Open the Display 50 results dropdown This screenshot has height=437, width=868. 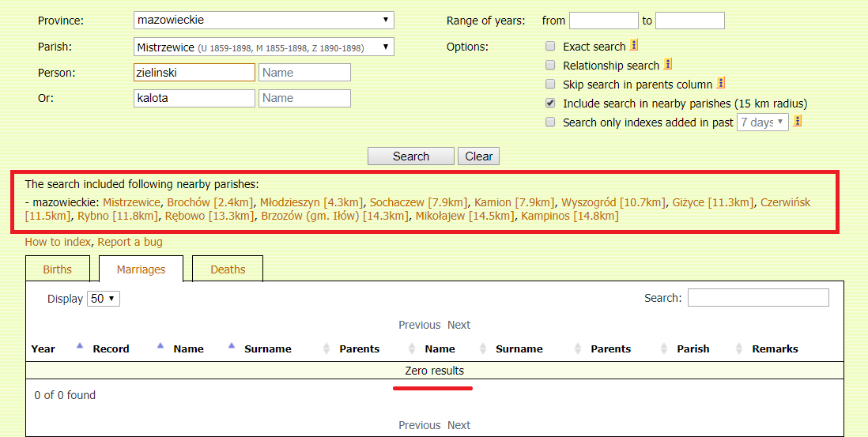pyautogui.click(x=104, y=299)
